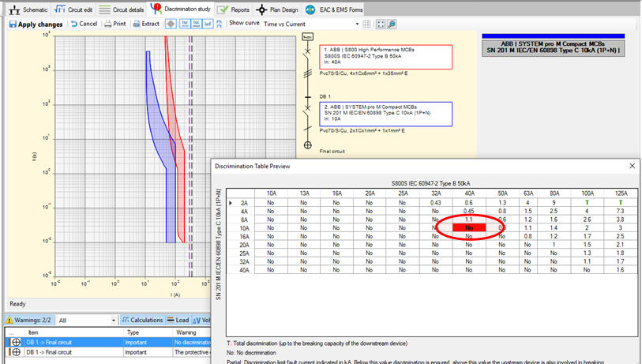Click the Final circuit load symbol
This screenshot has width=642, height=364.
(x=307, y=145)
